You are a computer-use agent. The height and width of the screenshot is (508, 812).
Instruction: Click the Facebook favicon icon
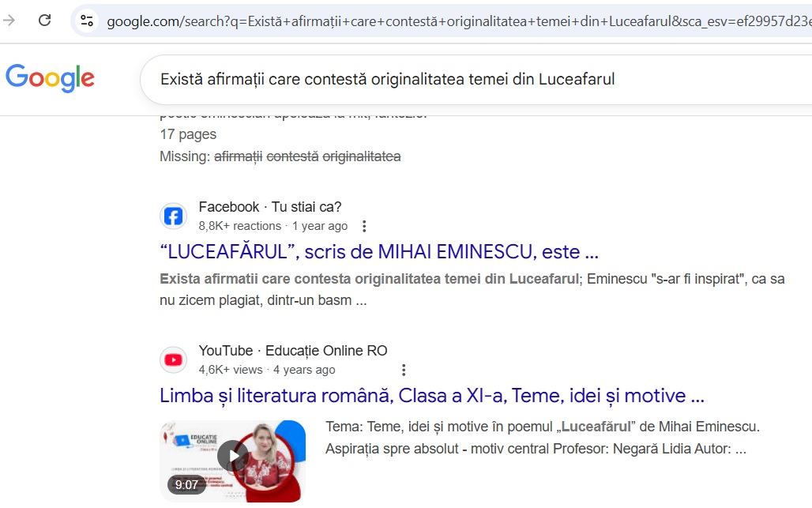click(x=173, y=216)
